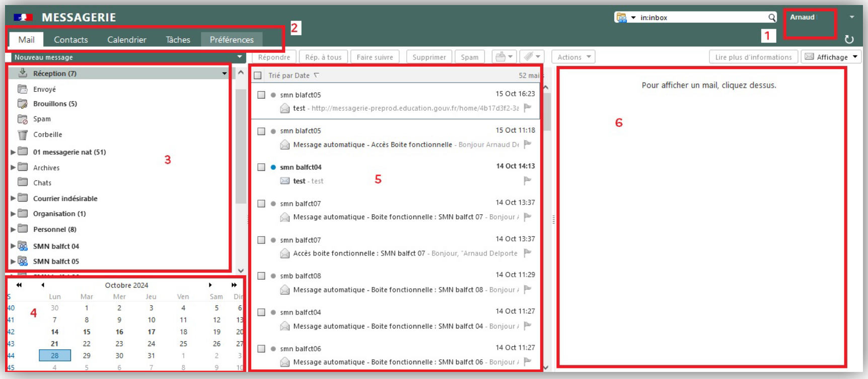Open the Préférences tab
Screen dimensions: 868x379
[232, 40]
